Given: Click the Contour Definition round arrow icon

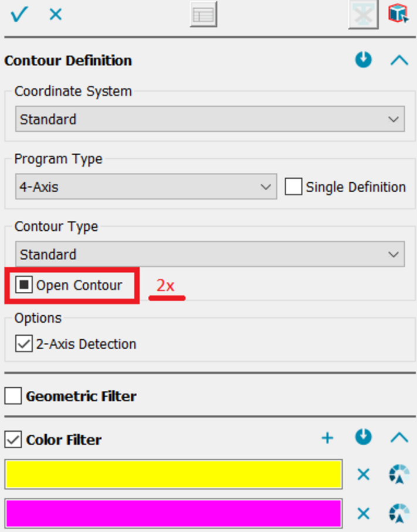Looking at the screenshot, I should click(x=364, y=60).
